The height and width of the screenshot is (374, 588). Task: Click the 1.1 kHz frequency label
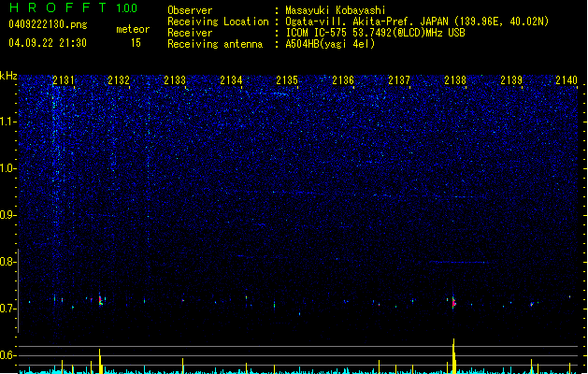click(7, 122)
